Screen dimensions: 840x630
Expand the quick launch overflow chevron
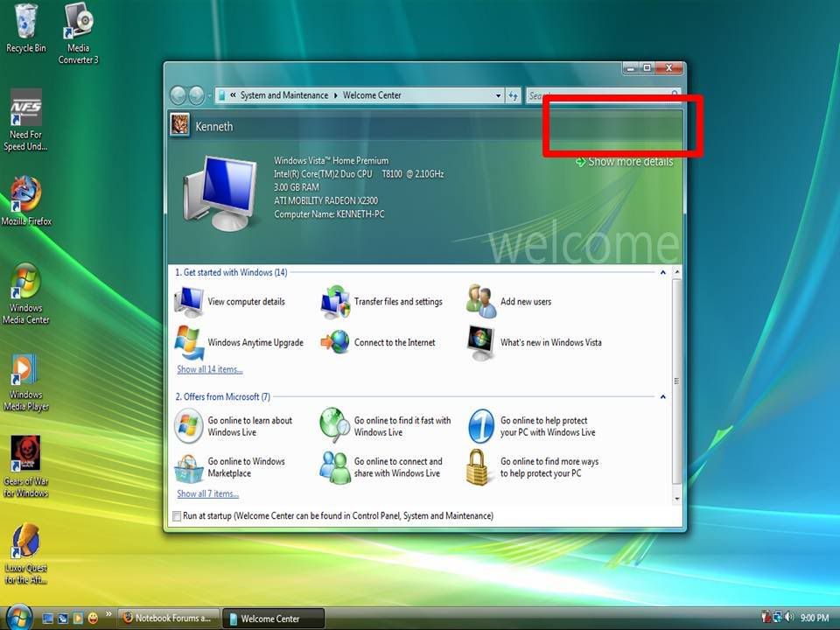coord(108,614)
